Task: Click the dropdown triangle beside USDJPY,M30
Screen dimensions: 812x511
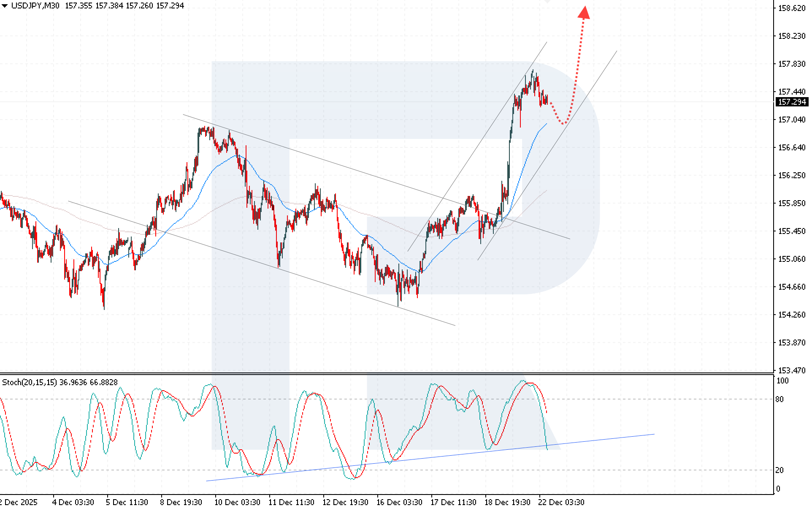Action: [5, 6]
